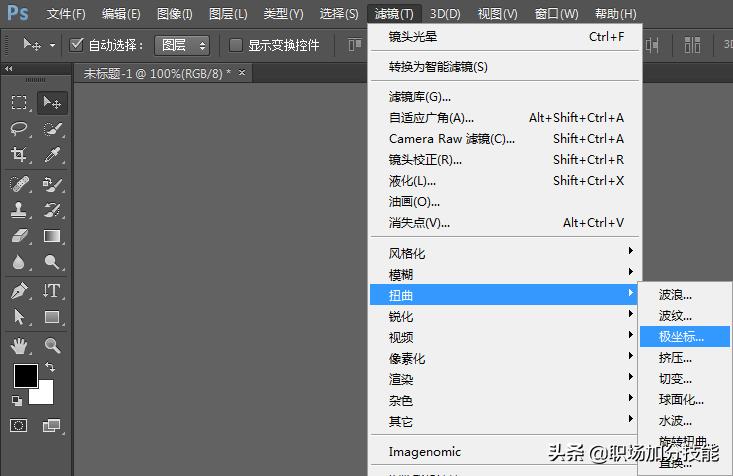Open Camera Raw 滤镜(C)...
This screenshot has width=733, height=476.
click(x=506, y=138)
